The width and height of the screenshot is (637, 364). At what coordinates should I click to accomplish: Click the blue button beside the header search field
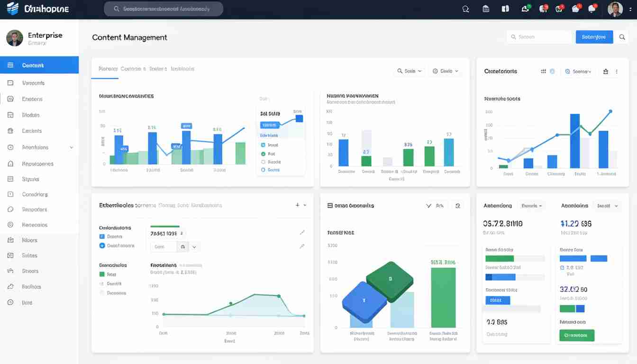click(x=594, y=37)
